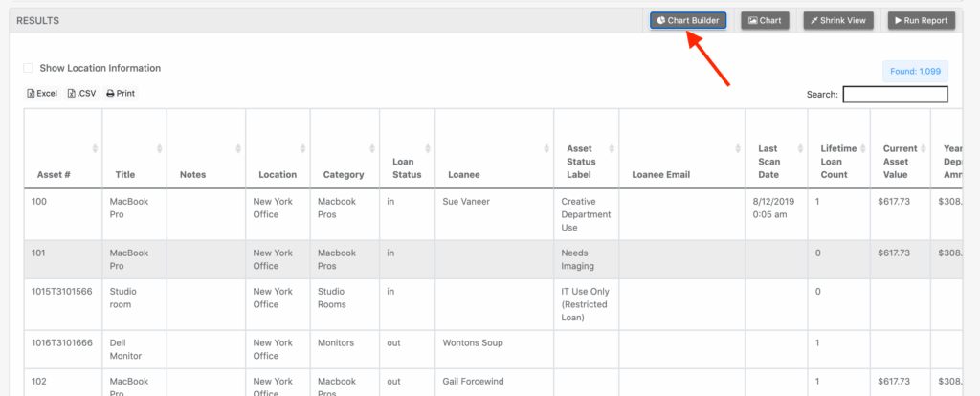Sort by Loan Status column arrows
The width and height of the screenshot is (980, 396).
click(428, 148)
